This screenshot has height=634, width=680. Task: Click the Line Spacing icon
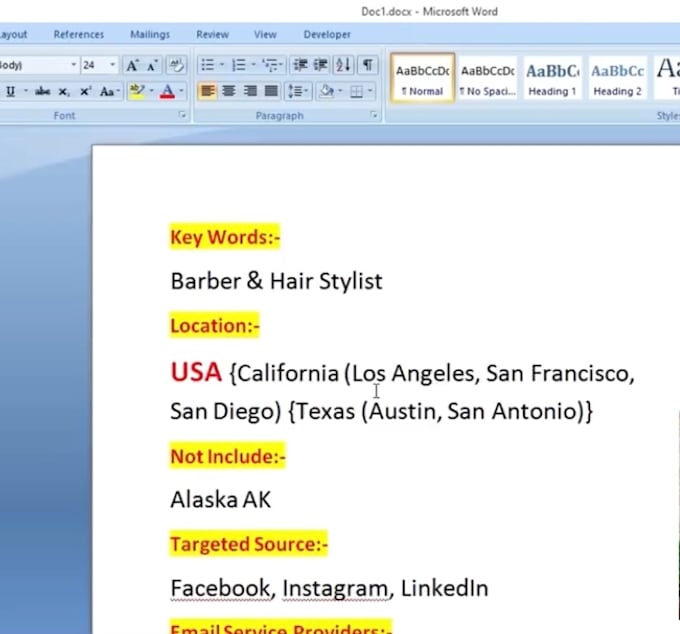[x=298, y=91]
